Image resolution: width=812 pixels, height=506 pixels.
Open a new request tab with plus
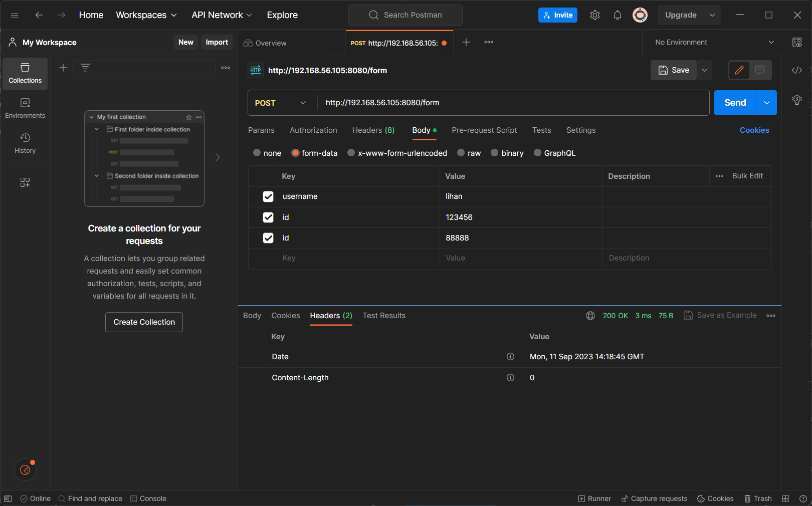tap(466, 42)
